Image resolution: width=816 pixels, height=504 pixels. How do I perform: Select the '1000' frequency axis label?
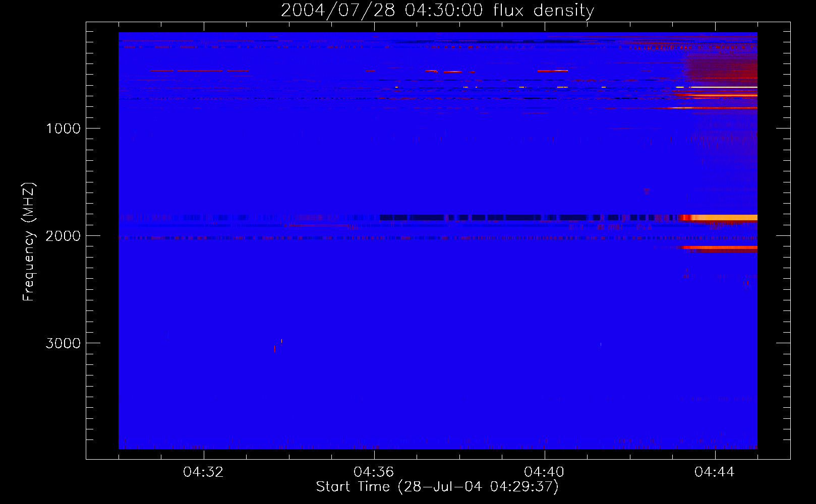point(63,129)
